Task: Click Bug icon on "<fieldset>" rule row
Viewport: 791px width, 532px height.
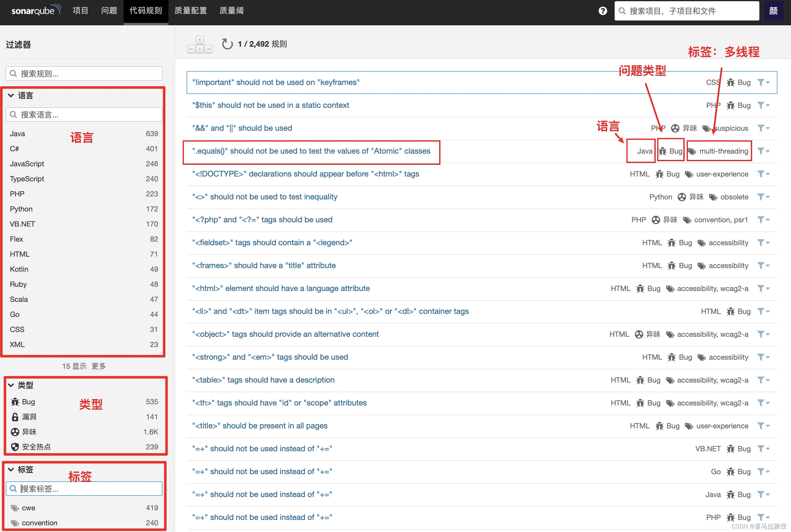Action: tap(672, 243)
